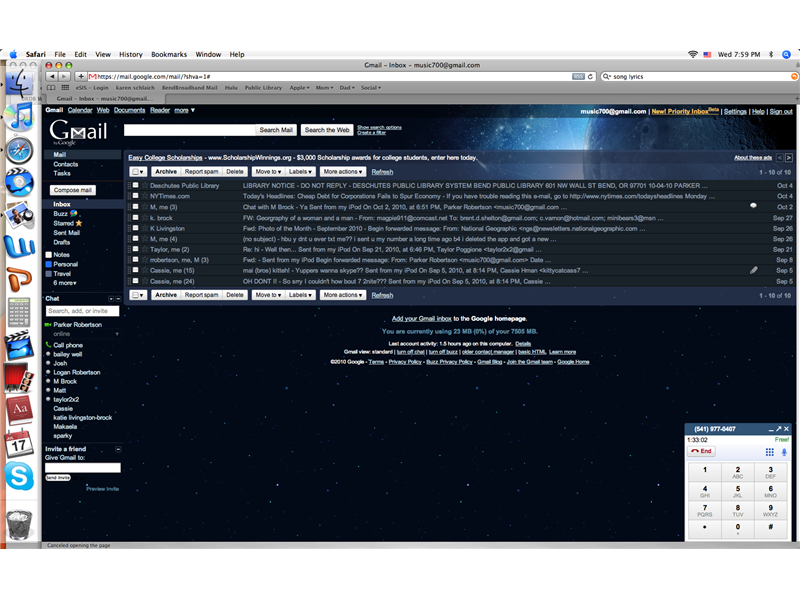Check the Taylor, me (2) conversation
Screen dimensions: 800x600
click(x=135, y=249)
